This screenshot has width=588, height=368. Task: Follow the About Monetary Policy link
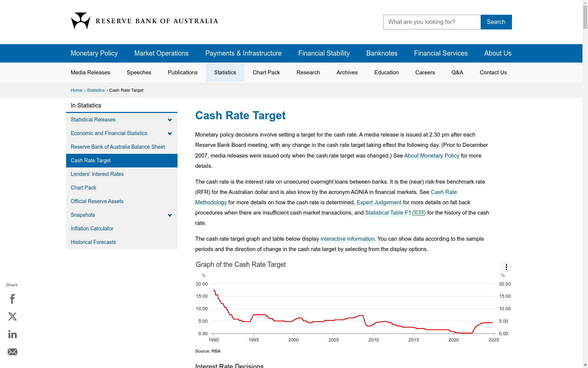432,156
